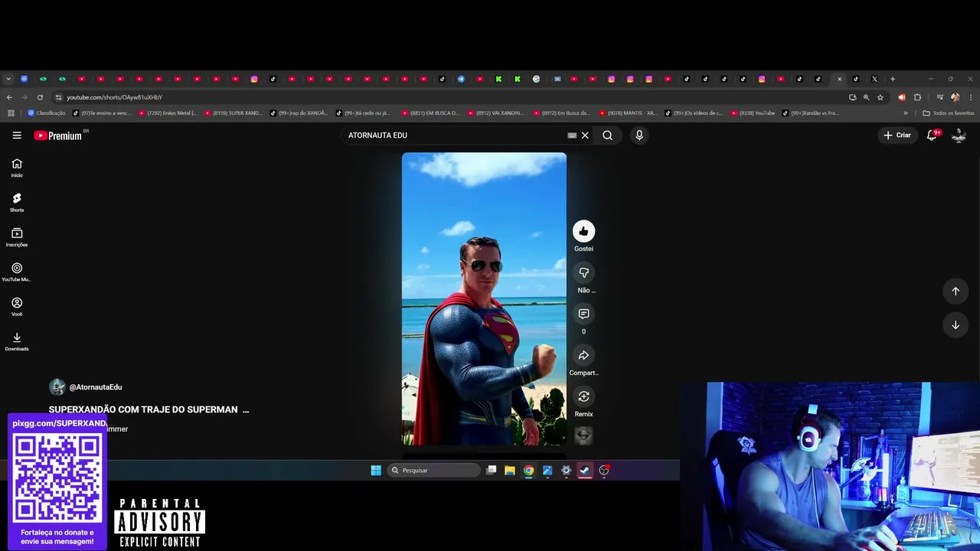Toggle the dislike (Não gostei) button
The width and height of the screenshot is (980, 551).
tap(583, 272)
